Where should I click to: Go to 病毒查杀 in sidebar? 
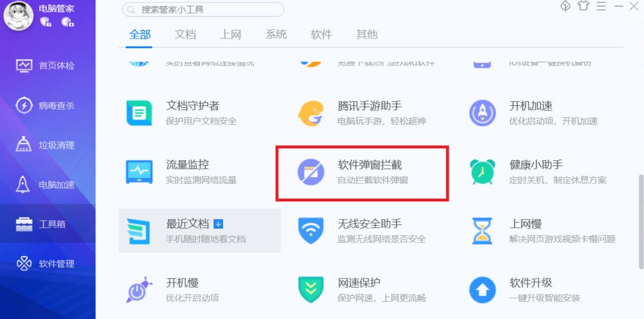[x=48, y=105]
